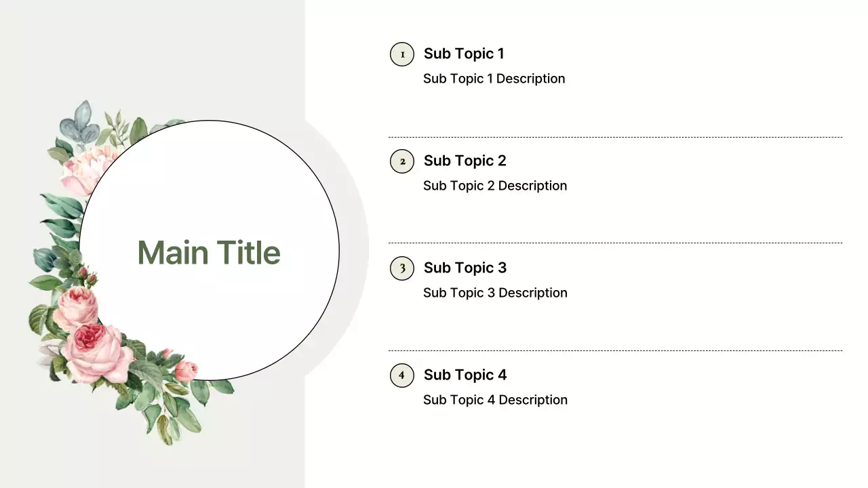Click the gray-blue leaves atop the floral wreath
The image size is (868, 488).
pyautogui.click(x=78, y=123)
